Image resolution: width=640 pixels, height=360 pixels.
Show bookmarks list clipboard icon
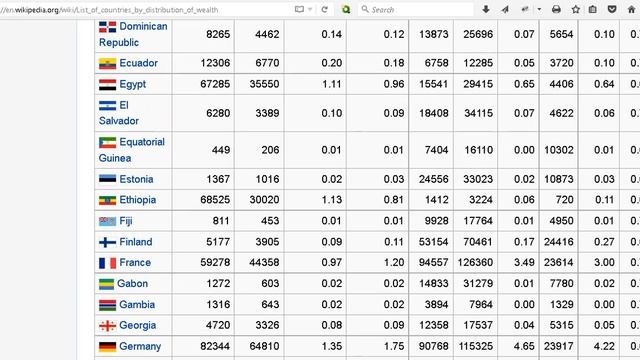pyautogui.click(x=593, y=9)
